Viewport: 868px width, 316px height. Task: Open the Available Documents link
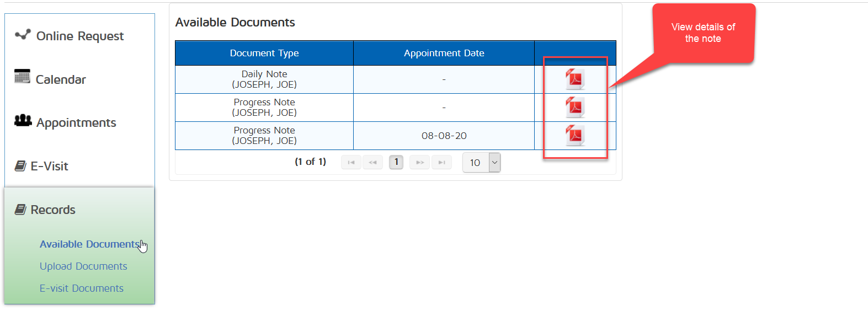coord(89,244)
